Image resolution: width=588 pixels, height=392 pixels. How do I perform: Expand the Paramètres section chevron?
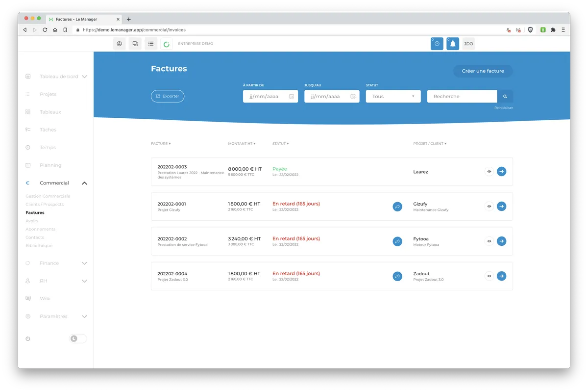pyautogui.click(x=84, y=316)
